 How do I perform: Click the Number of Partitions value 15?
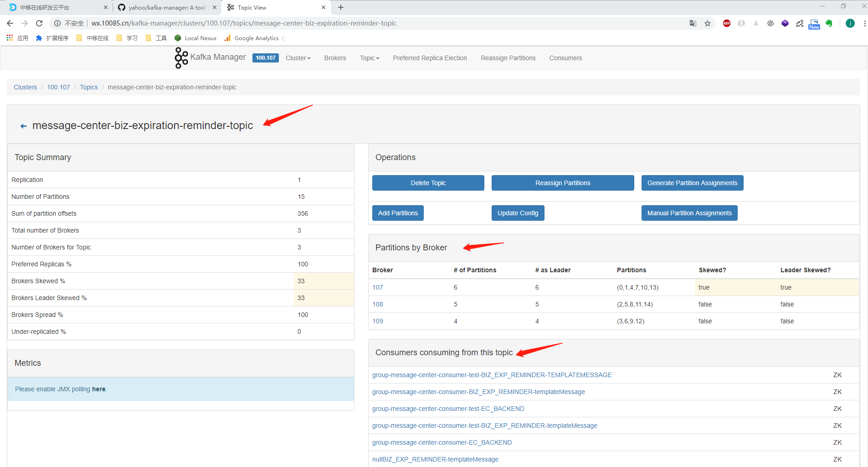click(301, 197)
